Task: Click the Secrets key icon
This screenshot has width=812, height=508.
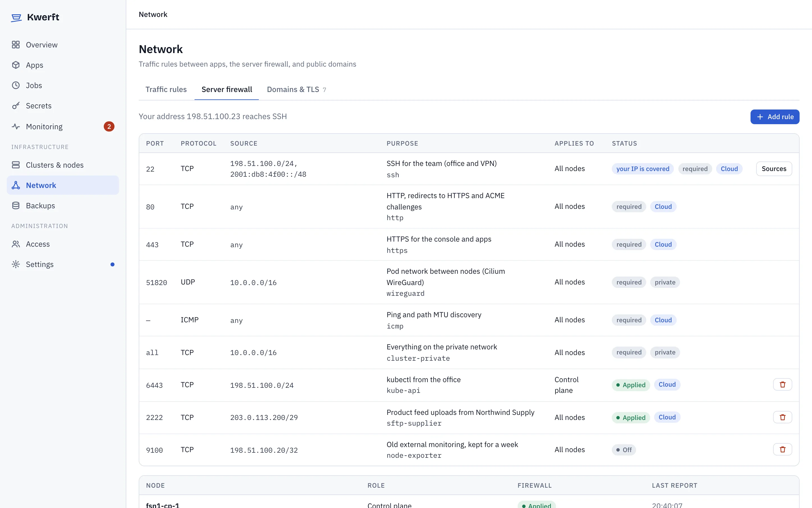Action: pyautogui.click(x=16, y=106)
